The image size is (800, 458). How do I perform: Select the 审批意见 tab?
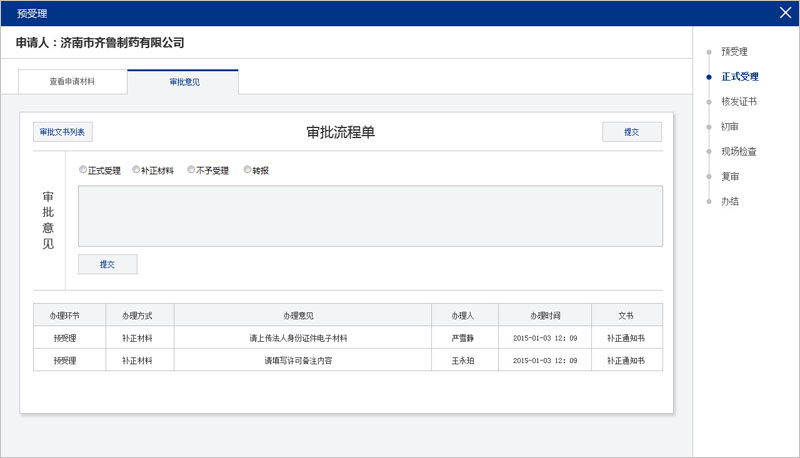(184, 82)
